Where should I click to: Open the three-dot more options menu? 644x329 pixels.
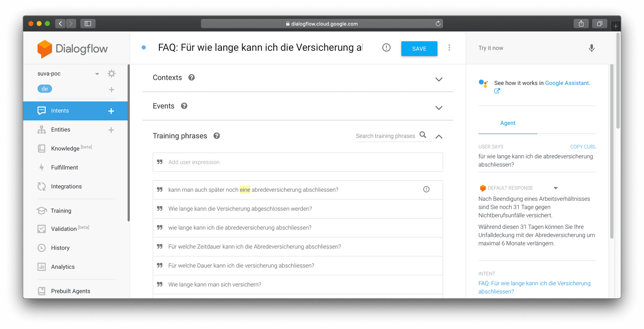449,48
